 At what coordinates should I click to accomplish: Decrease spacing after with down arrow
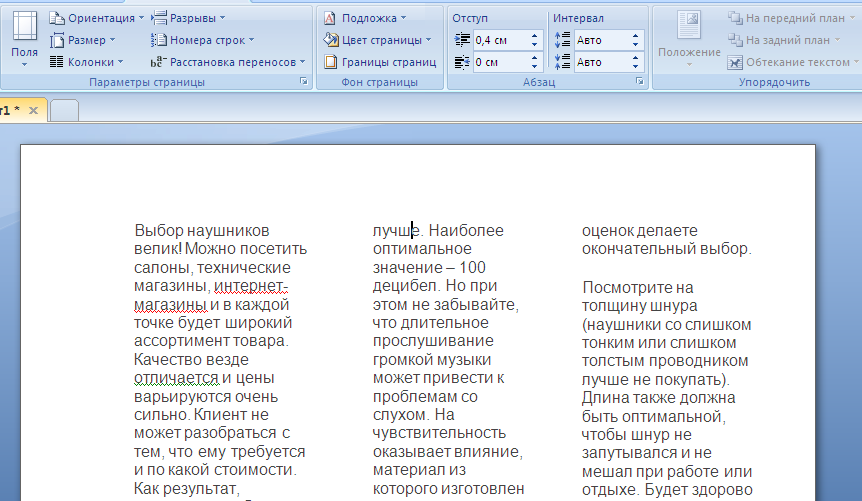(x=636, y=67)
